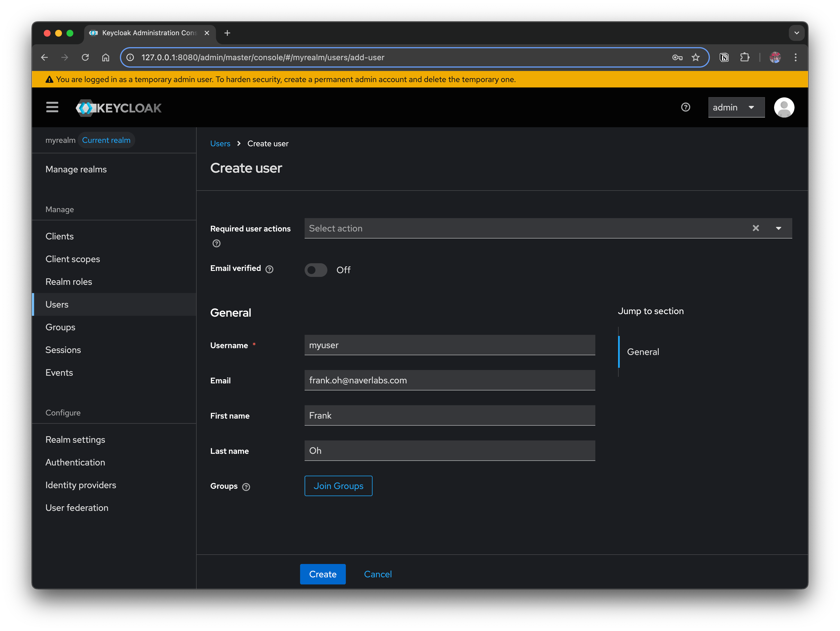Click the Current realm badge

(x=106, y=140)
